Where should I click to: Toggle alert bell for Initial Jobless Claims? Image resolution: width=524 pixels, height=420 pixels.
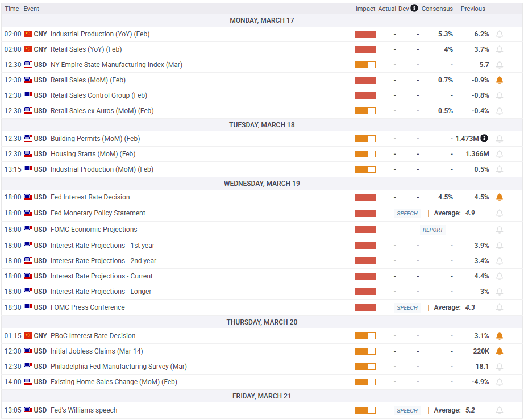pyautogui.click(x=500, y=351)
